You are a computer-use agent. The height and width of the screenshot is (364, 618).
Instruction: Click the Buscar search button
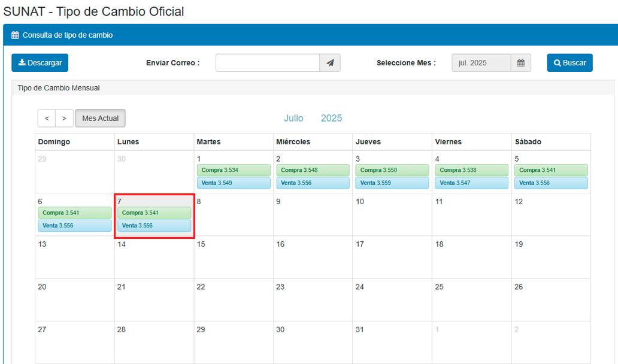coord(569,63)
